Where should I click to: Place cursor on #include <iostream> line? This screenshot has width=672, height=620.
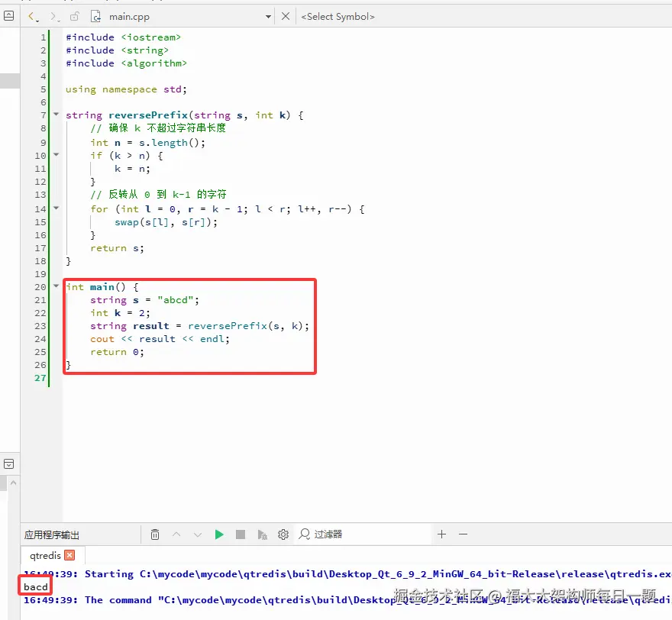click(x=124, y=37)
